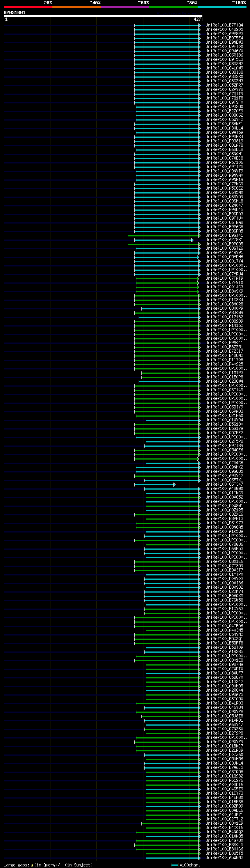Click the red 20% identity legend segment

point(28,7)
